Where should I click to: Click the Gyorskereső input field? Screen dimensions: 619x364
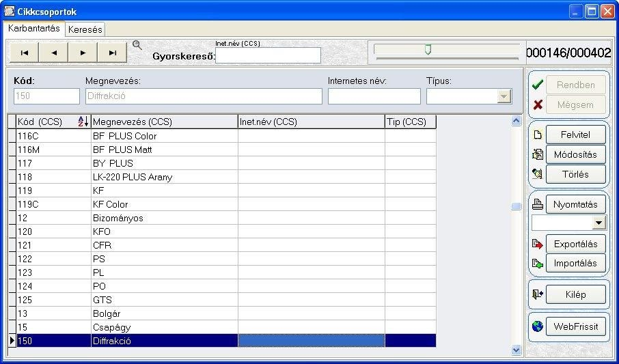(x=268, y=55)
